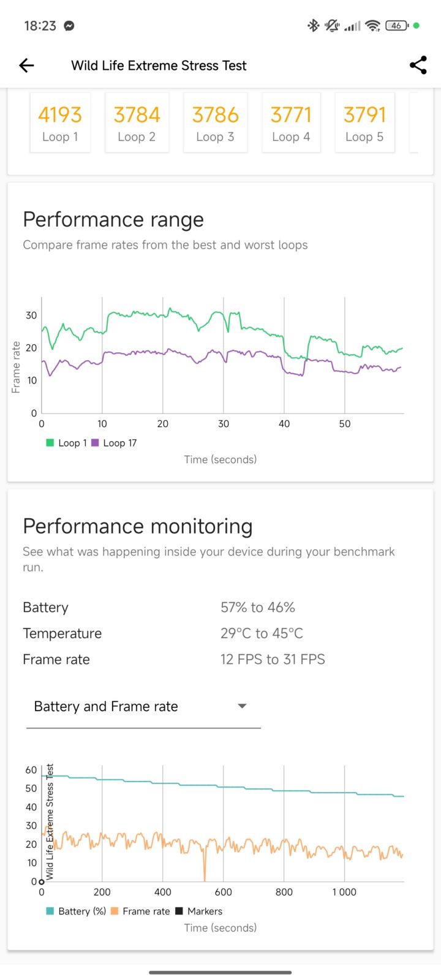The height and width of the screenshot is (980, 441).
Task: Tap the muted notifications icon
Action: 333,26
